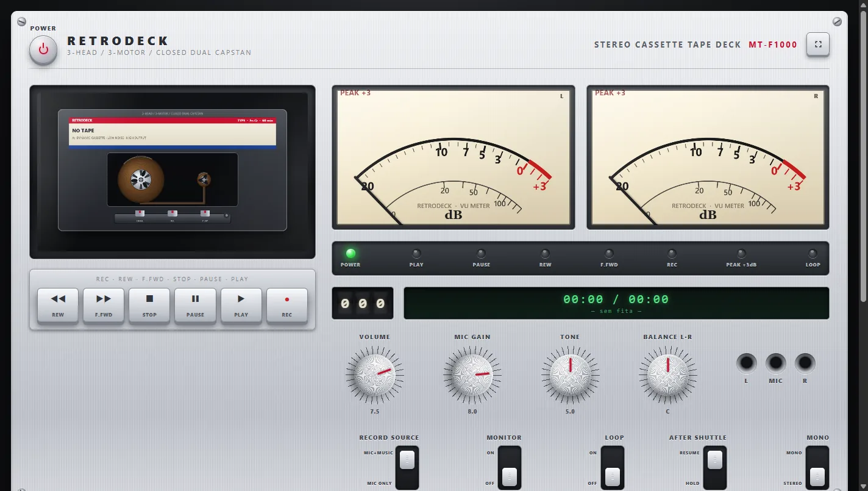Click the right channel VU meter
The height and width of the screenshot is (491, 868).
click(708, 157)
